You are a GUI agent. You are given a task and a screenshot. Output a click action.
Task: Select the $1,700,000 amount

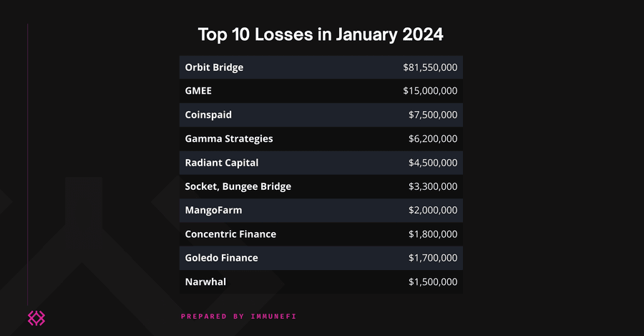pos(433,258)
